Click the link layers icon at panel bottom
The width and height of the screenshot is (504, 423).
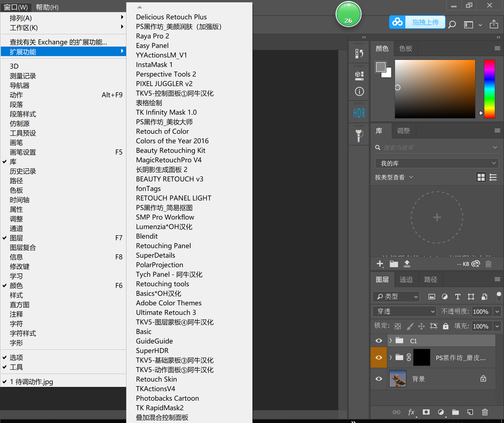396,412
